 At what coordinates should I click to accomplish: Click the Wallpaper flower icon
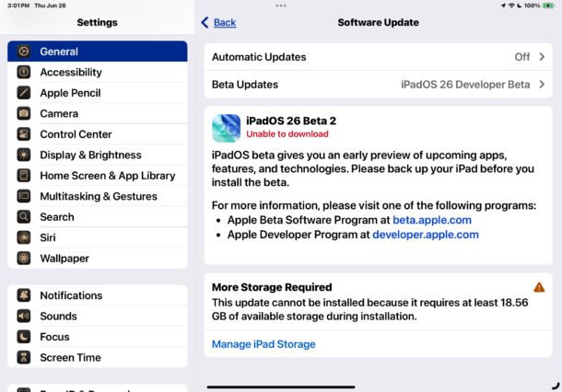coord(24,259)
